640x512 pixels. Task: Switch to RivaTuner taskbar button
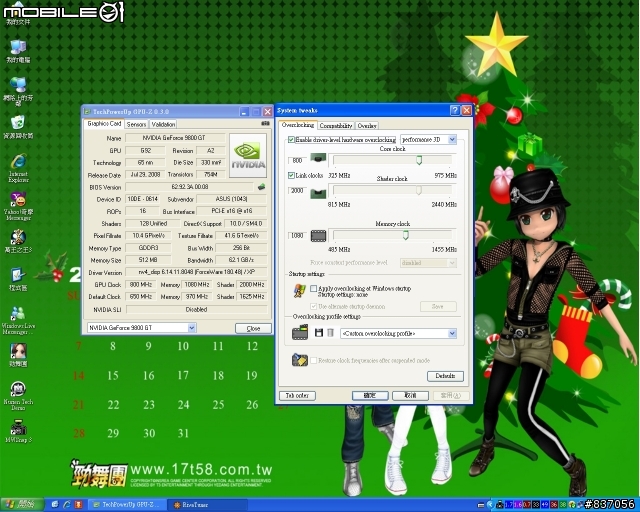pos(208,505)
